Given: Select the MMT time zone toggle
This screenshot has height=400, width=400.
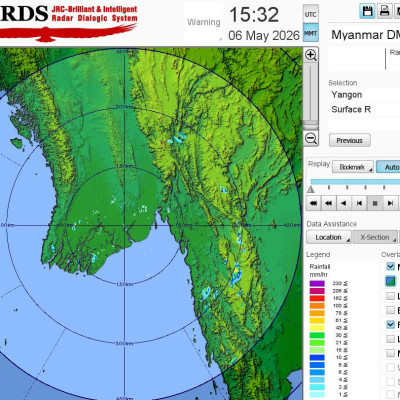Looking at the screenshot, I should [x=310, y=33].
